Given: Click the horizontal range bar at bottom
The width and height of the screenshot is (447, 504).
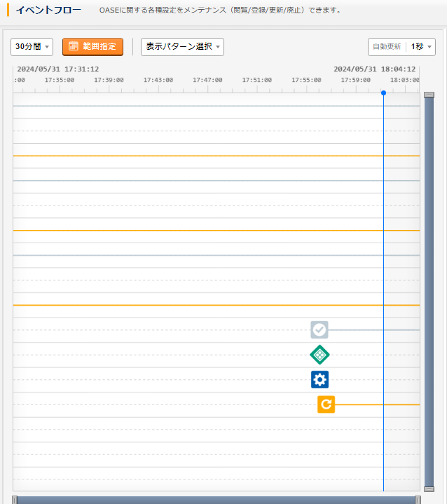Looking at the screenshot, I should coord(216,500).
